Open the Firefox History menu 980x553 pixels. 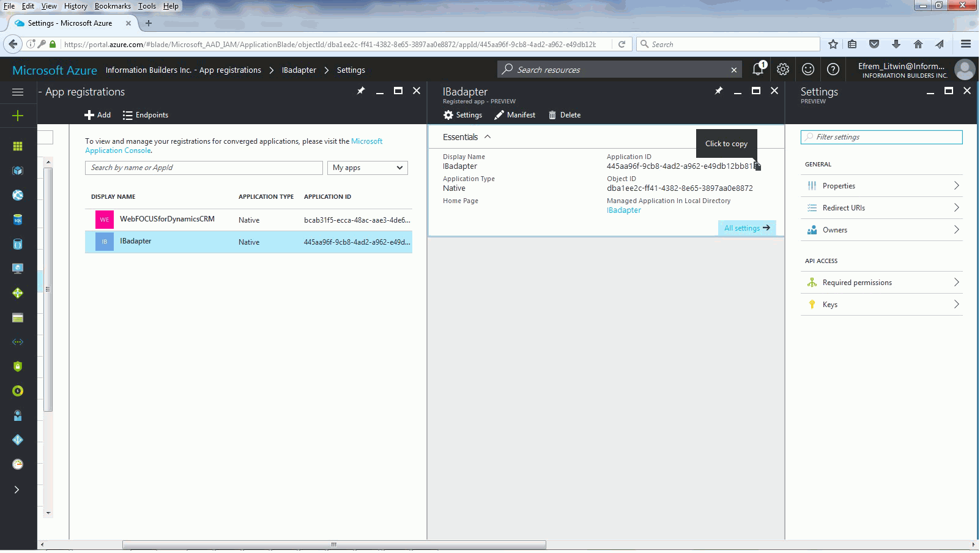point(76,6)
